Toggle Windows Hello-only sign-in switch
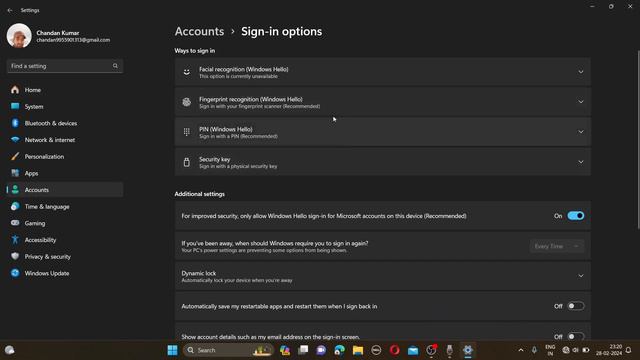 click(x=576, y=216)
